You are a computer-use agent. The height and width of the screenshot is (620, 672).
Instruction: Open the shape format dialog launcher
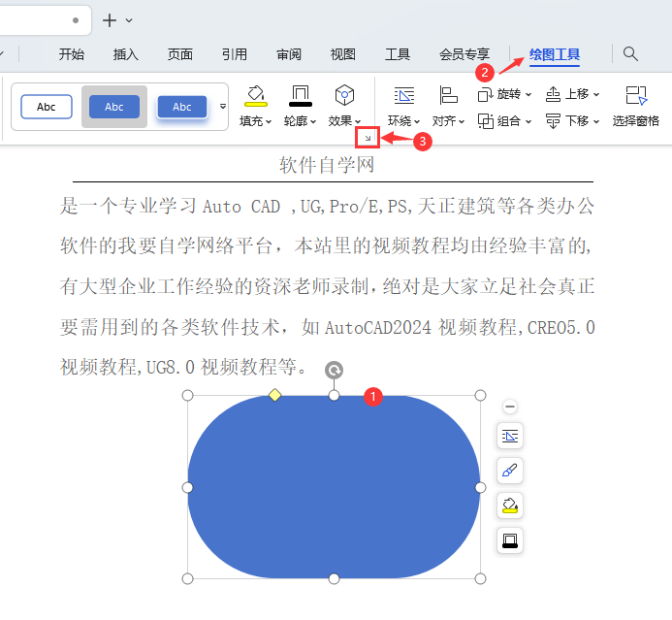(368, 138)
